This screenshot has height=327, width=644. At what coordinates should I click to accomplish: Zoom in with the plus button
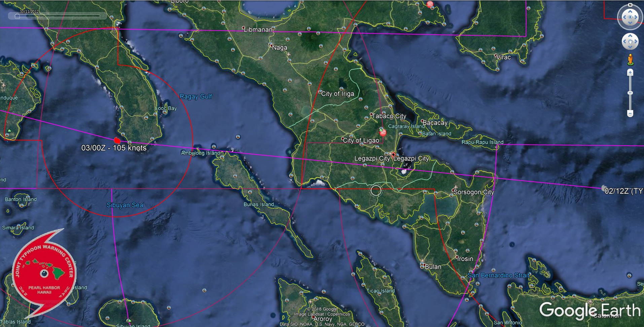[x=630, y=72]
